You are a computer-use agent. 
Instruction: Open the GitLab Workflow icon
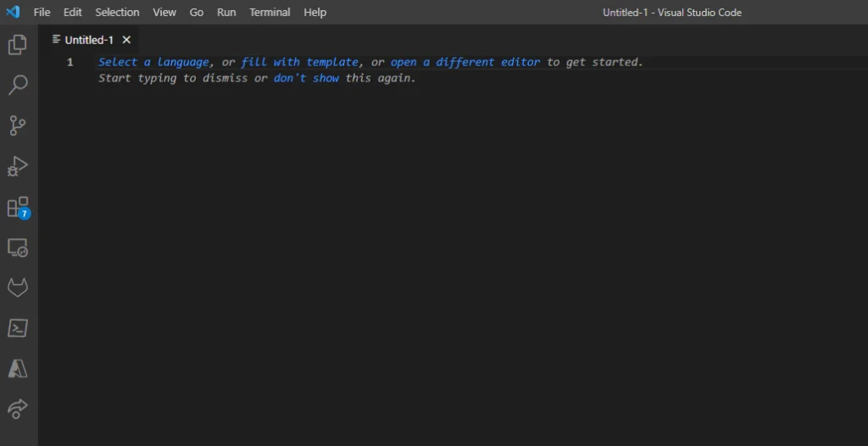coord(17,288)
